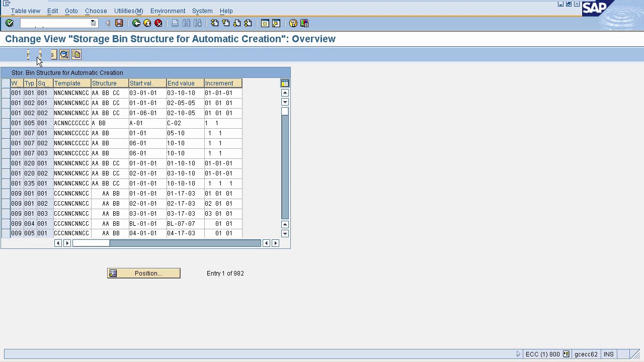Open the Help menu

click(x=226, y=11)
